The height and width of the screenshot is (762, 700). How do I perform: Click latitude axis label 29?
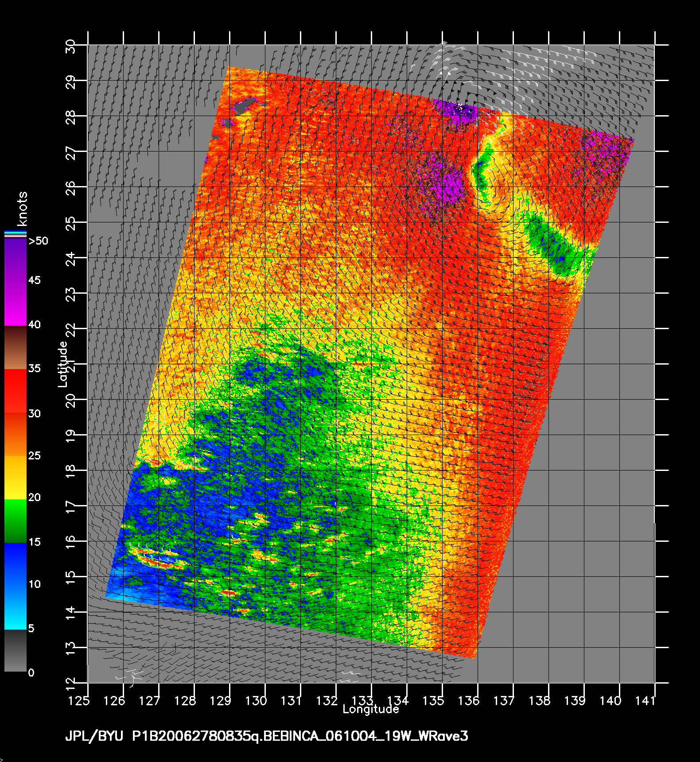click(x=71, y=82)
